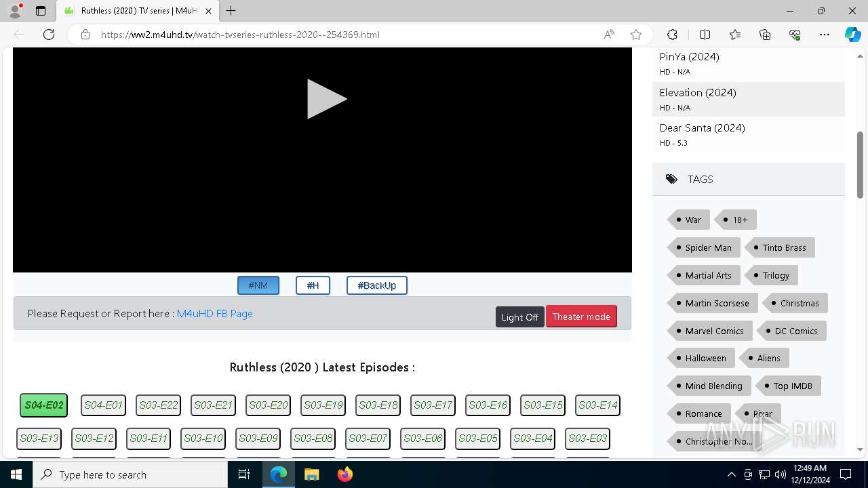Open the Extensions puzzle icon
The image size is (868, 488).
click(x=672, y=35)
